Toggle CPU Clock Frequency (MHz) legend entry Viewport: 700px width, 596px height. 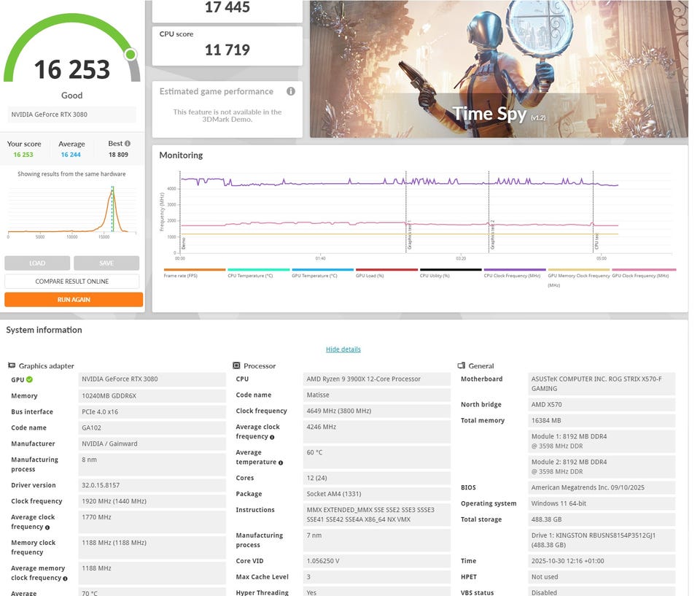[x=514, y=273]
